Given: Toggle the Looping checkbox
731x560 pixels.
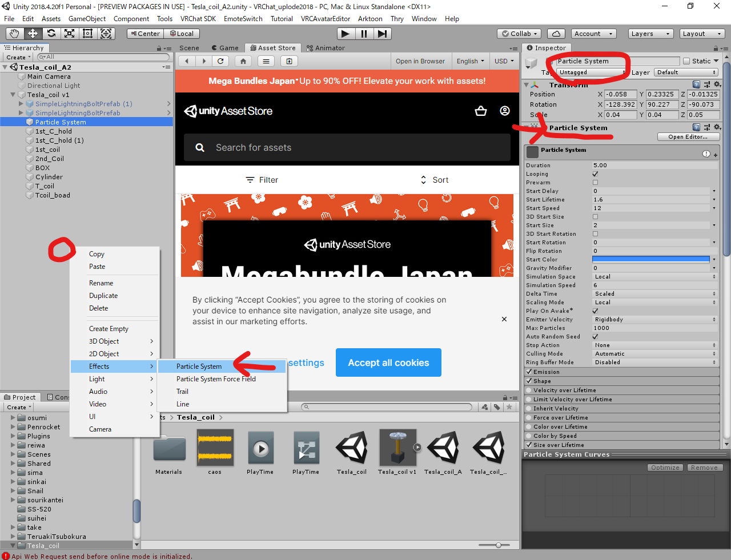Looking at the screenshot, I should click(595, 174).
